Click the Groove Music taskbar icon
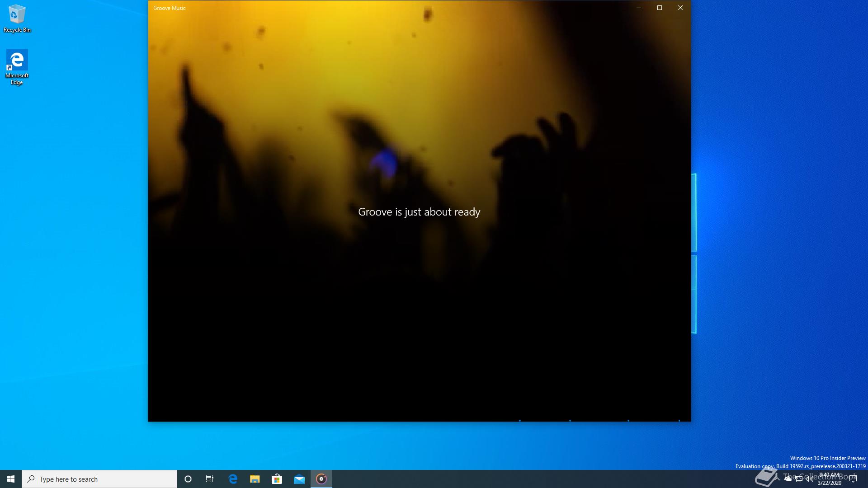 (321, 479)
